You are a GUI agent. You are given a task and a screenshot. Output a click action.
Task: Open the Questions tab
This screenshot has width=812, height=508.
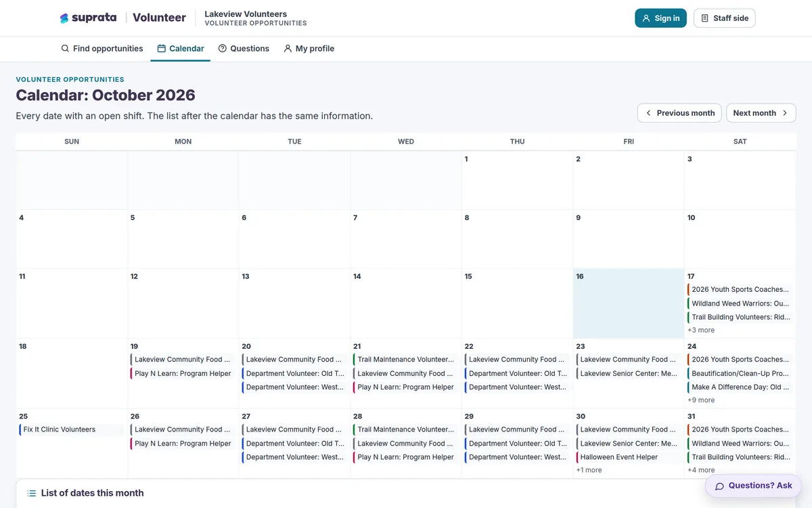click(x=244, y=49)
